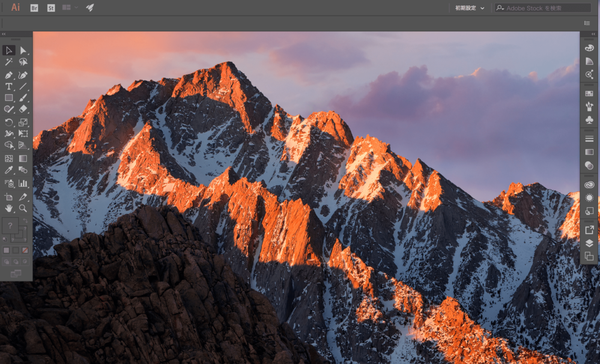Apply Gradient mode button
600x364 pixels.
(16, 250)
